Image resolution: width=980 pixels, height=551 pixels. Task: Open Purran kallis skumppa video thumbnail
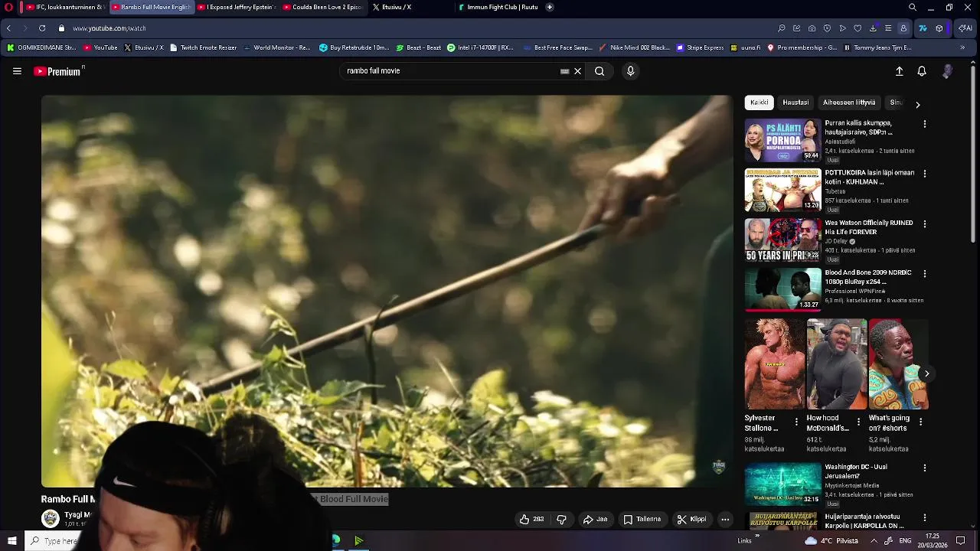click(x=782, y=139)
